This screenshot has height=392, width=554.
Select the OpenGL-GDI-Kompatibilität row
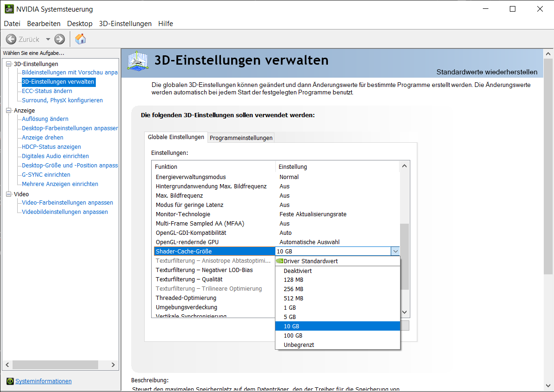tap(277, 233)
